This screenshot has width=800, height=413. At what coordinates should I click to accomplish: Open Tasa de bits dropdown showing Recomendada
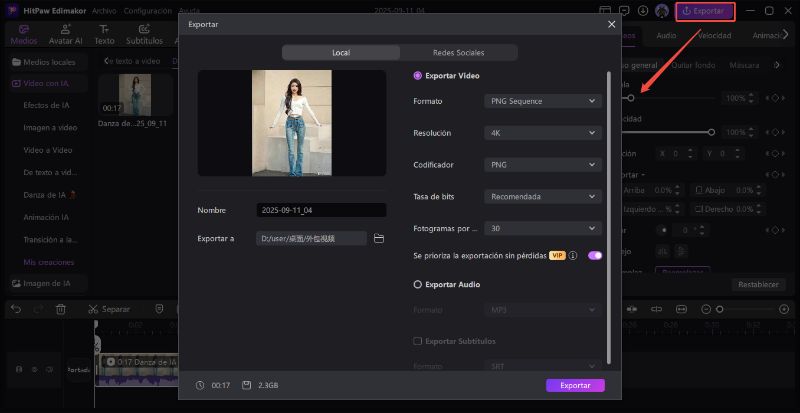[543, 197]
